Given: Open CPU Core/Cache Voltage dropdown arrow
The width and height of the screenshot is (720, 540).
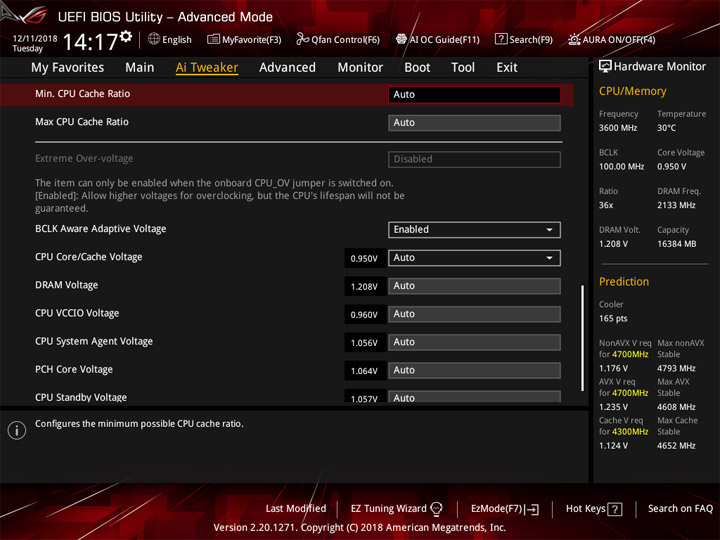Looking at the screenshot, I should (x=549, y=258).
